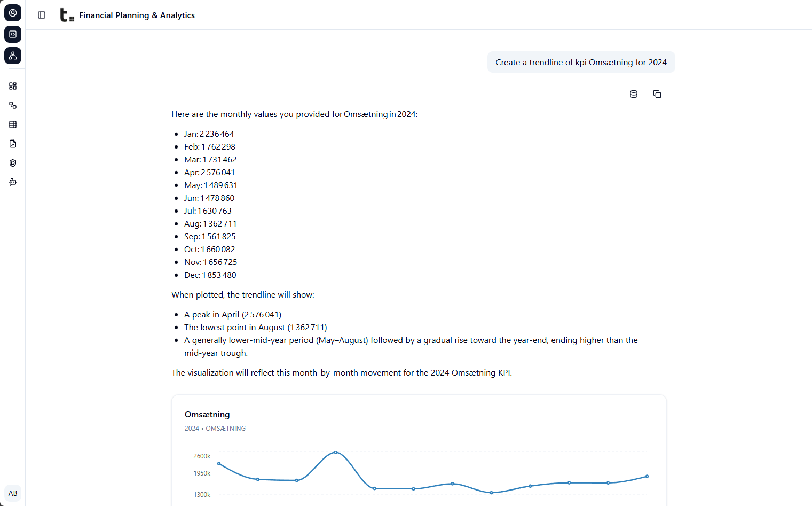Open the user profile icon in sidebar
This screenshot has height=506, width=812.
coord(12,12)
